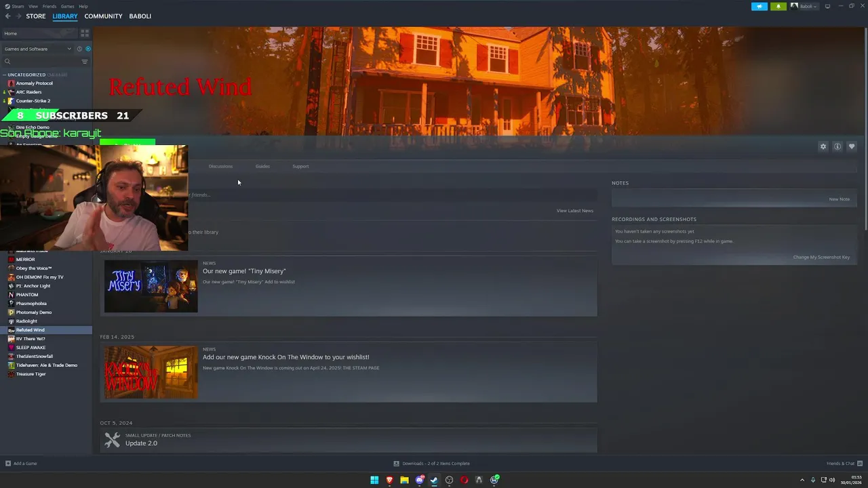This screenshot has width=868, height=488.
Task: Open File Explorer from the taskbar
Action: click(x=404, y=480)
